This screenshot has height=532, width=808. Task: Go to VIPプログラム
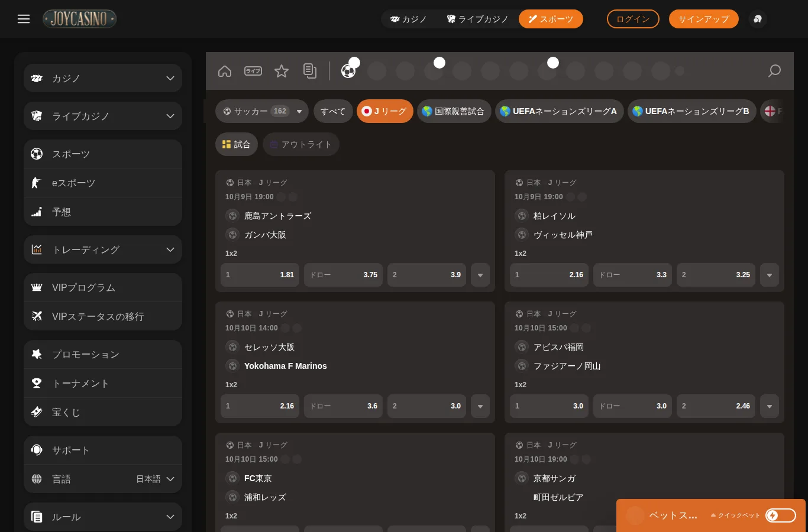click(x=103, y=288)
